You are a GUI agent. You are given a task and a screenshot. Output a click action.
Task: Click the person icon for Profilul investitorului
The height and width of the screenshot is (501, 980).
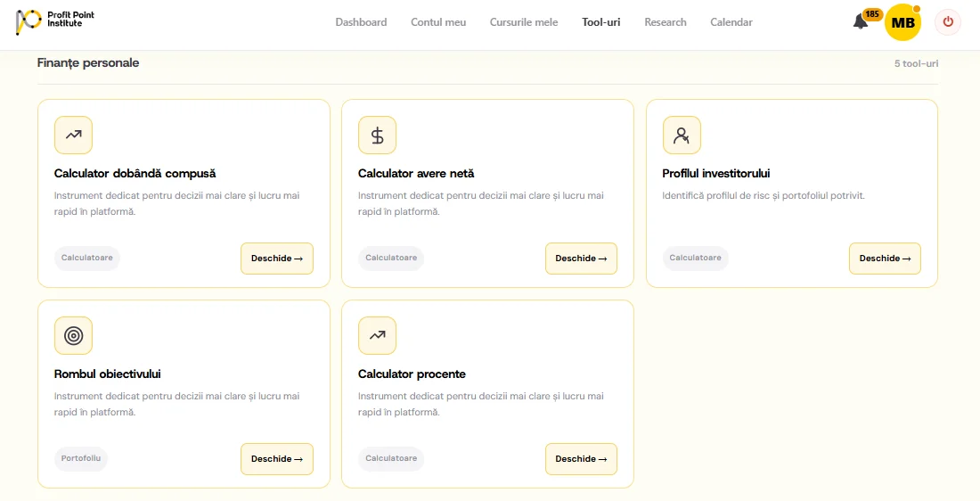coord(682,136)
